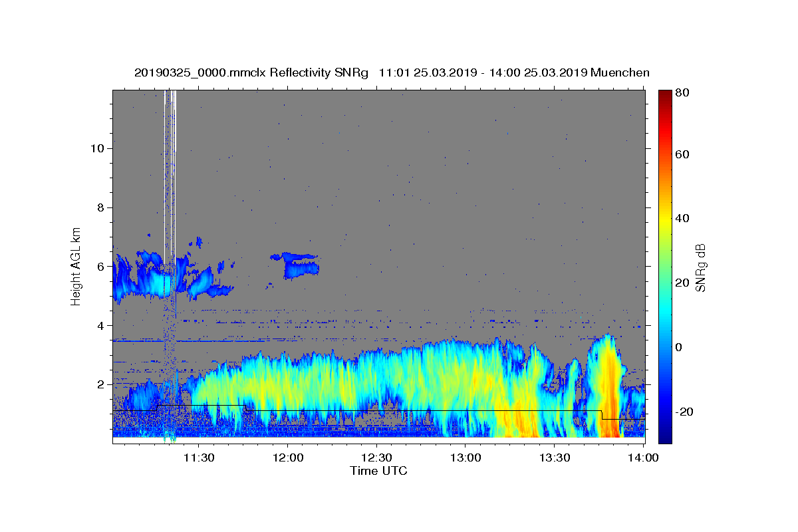Screen dimensions: 798x532
Task: Click the colorbar value 20
Action: pos(682,283)
